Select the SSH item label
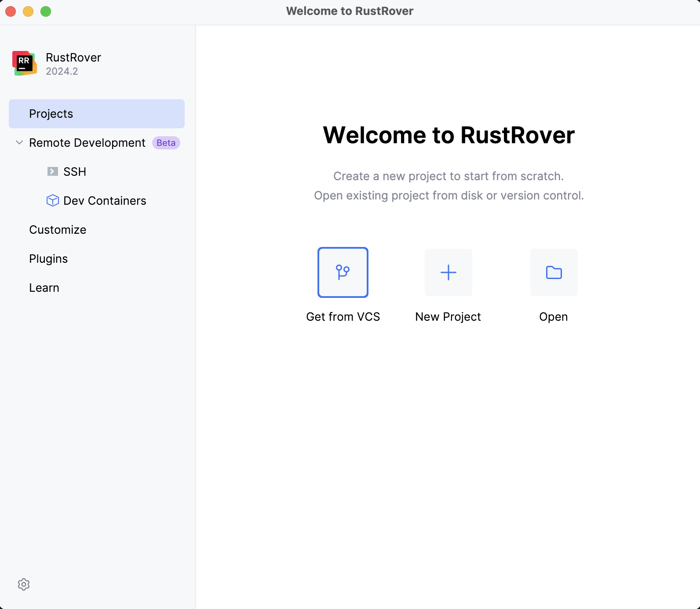This screenshot has width=700, height=609. 75,172
